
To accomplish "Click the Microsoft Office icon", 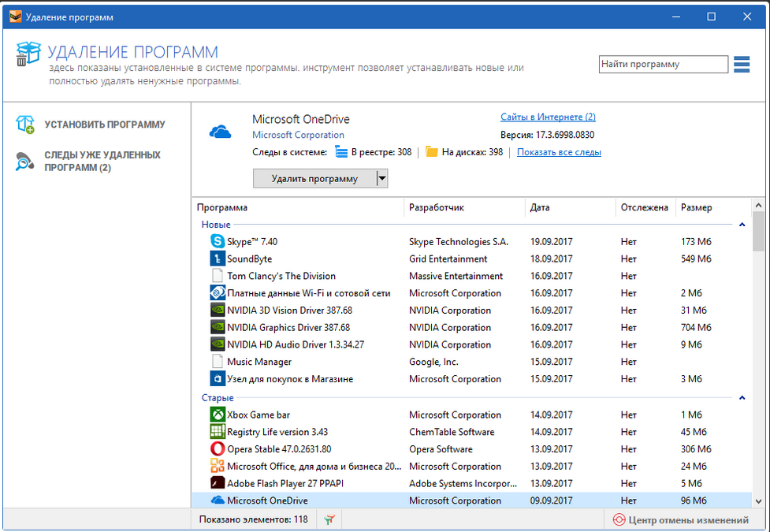I will [x=217, y=466].
